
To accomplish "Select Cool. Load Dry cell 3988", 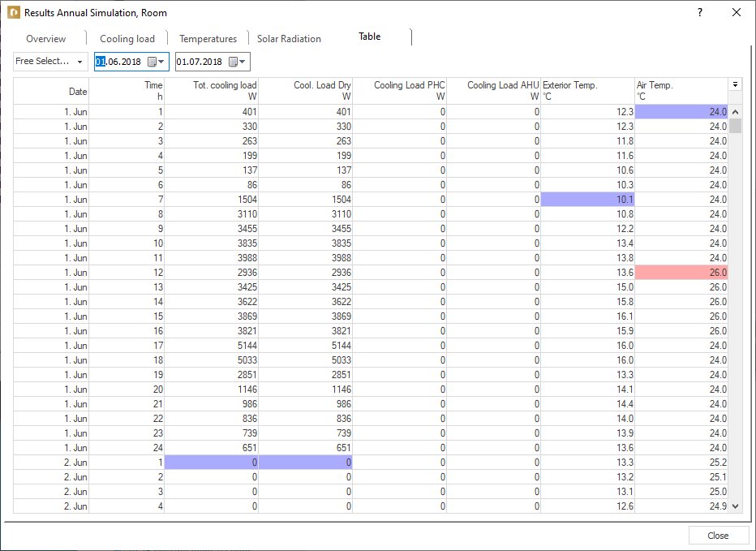I will [x=305, y=258].
